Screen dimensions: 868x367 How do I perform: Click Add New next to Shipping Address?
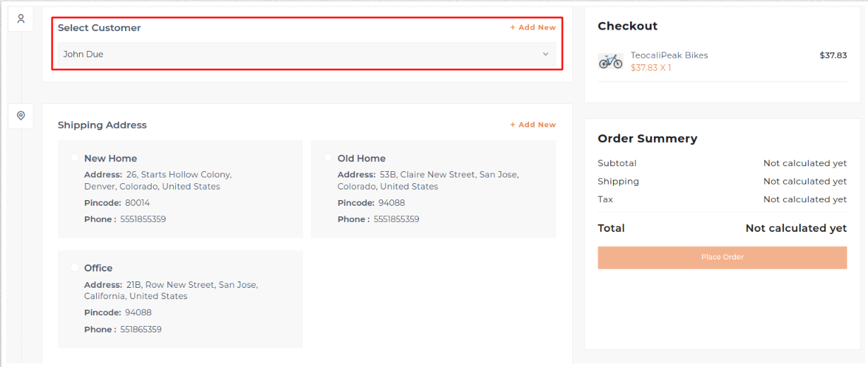point(533,124)
